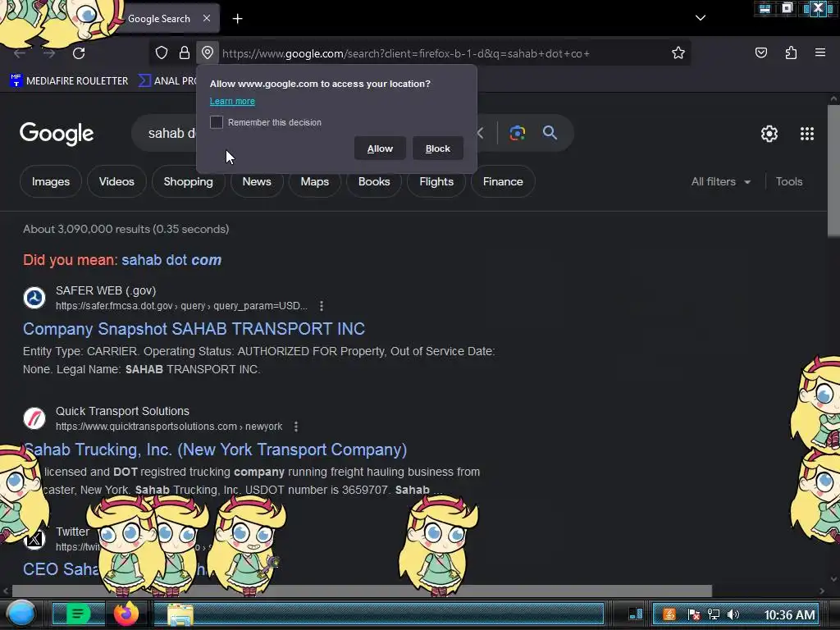Open File Explorer taskbar icon
The height and width of the screenshot is (630, 840).
click(x=180, y=614)
